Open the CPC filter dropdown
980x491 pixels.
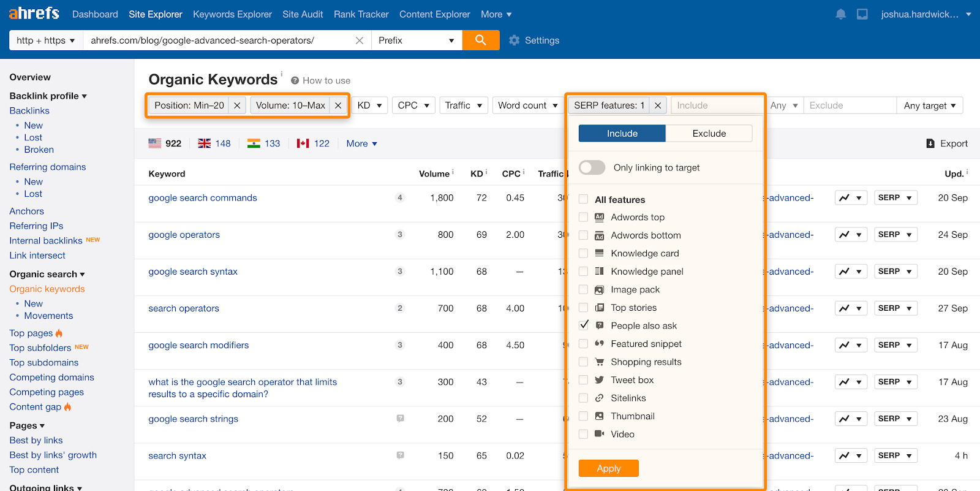coord(413,105)
